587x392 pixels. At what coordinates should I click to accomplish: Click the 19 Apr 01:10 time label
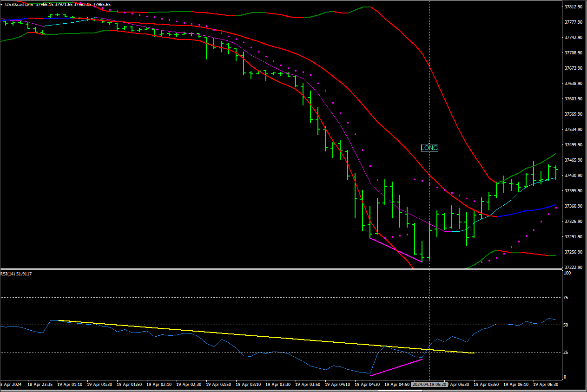70,385
